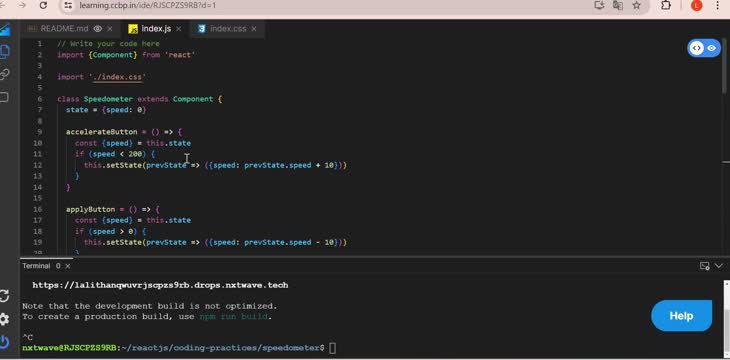Viewport: 730px width, 360px height.
Task: Open the browser extensions puzzle icon
Action: coord(666,6)
